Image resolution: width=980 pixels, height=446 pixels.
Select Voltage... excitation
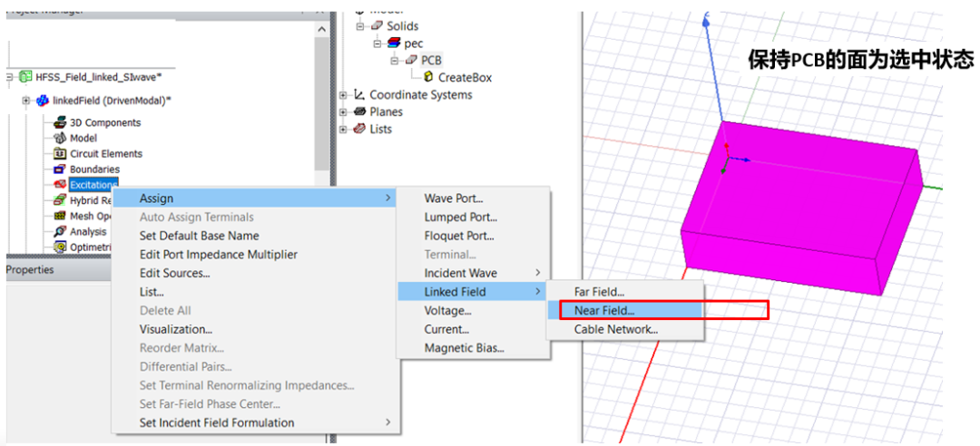click(x=473, y=310)
